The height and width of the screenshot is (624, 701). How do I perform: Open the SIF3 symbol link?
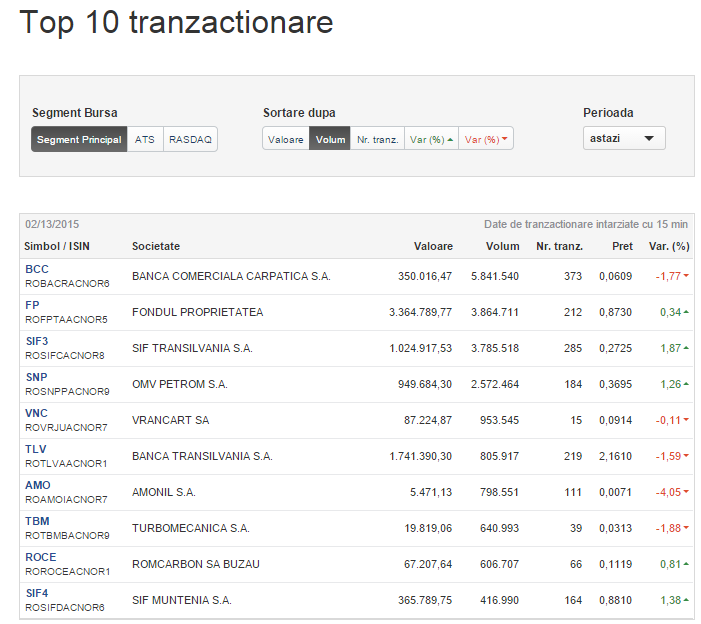(37, 341)
